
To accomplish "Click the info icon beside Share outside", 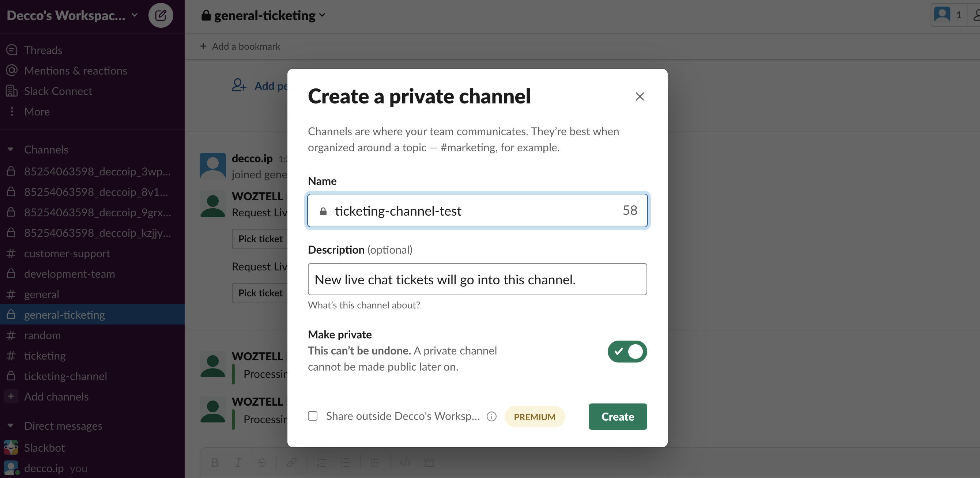I will [x=491, y=416].
